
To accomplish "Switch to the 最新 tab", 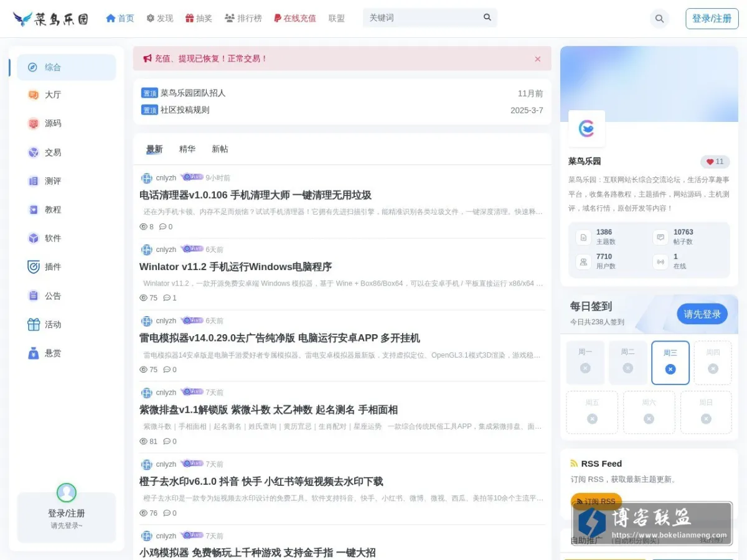I will [x=154, y=149].
